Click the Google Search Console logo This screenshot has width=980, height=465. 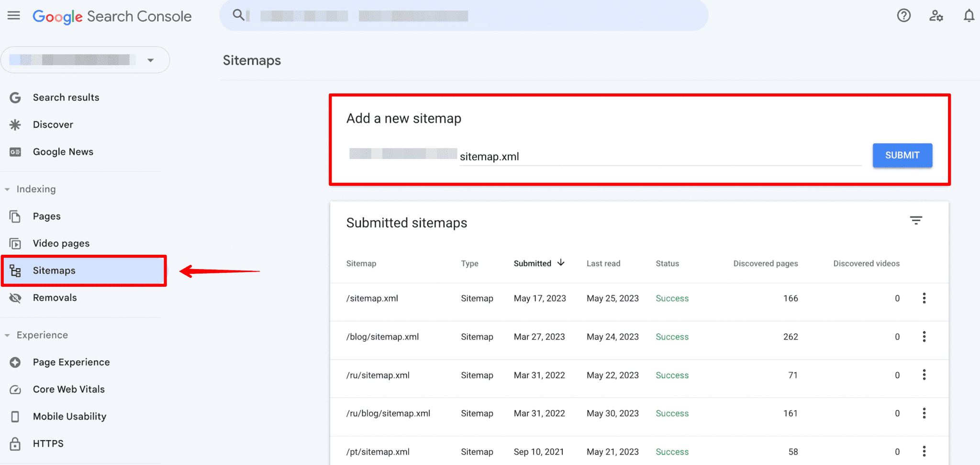[112, 16]
